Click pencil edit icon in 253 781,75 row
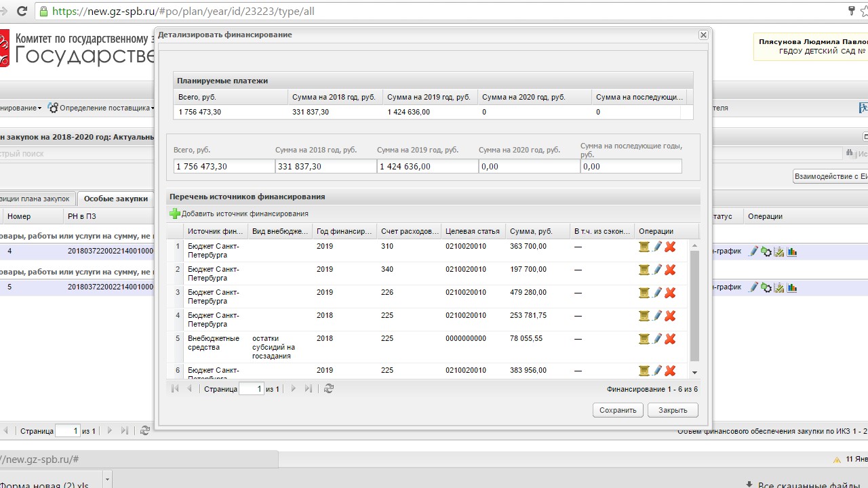This screenshot has width=868, height=488. click(657, 317)
